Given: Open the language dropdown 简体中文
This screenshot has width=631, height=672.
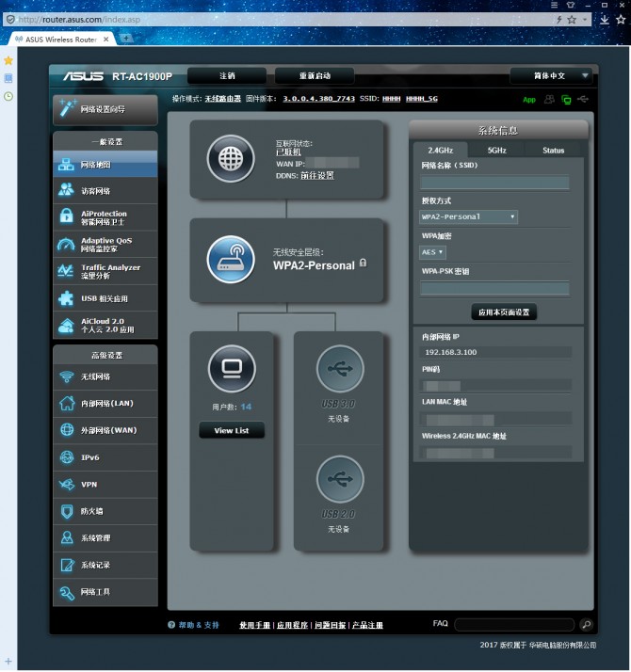Looking at the screenshot, I should [551, 76].
